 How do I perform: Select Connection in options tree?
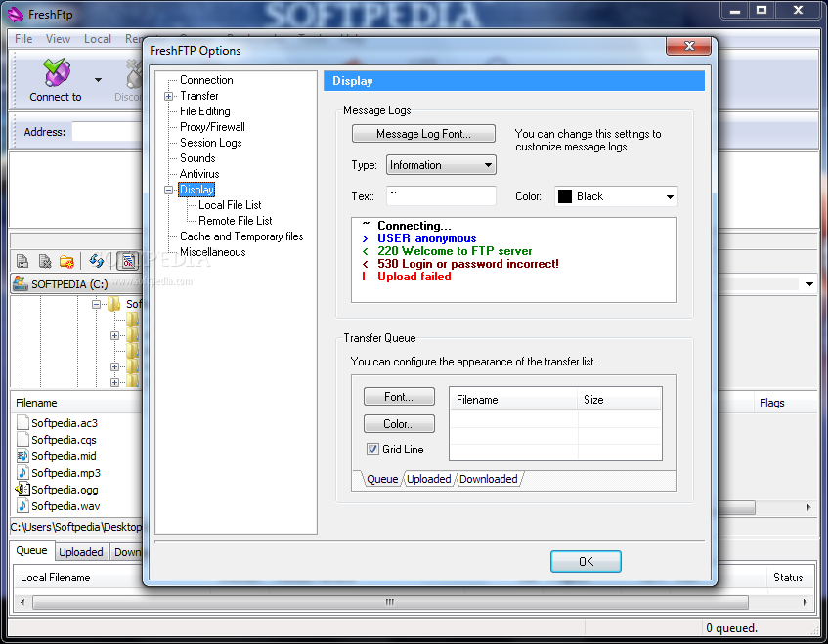pos(206,80)
